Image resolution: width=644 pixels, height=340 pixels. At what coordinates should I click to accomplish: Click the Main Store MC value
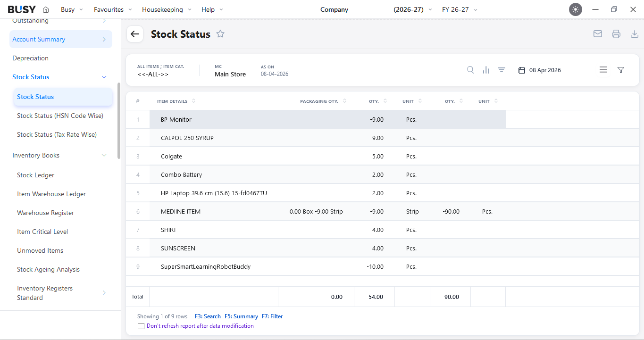(230, 74)
